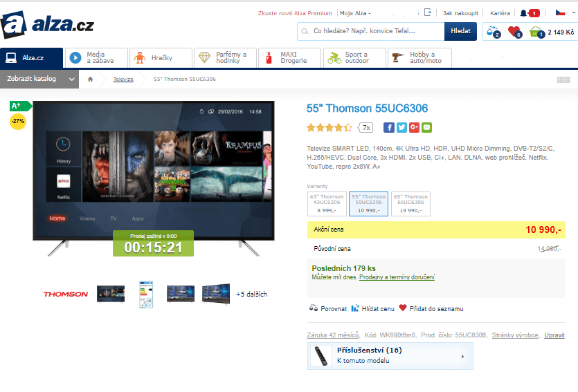Click the Upravit link
This screenshot has width=578, height=392.
(554, 335)
